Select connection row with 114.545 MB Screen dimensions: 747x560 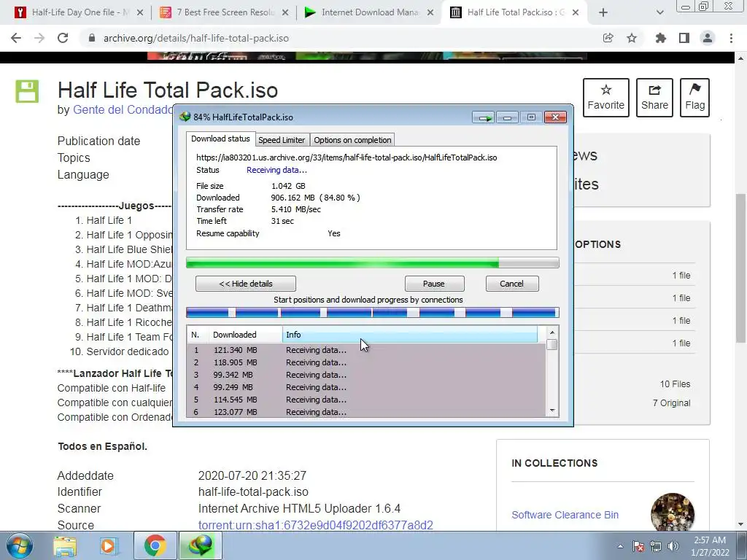(x=366, y=400)
